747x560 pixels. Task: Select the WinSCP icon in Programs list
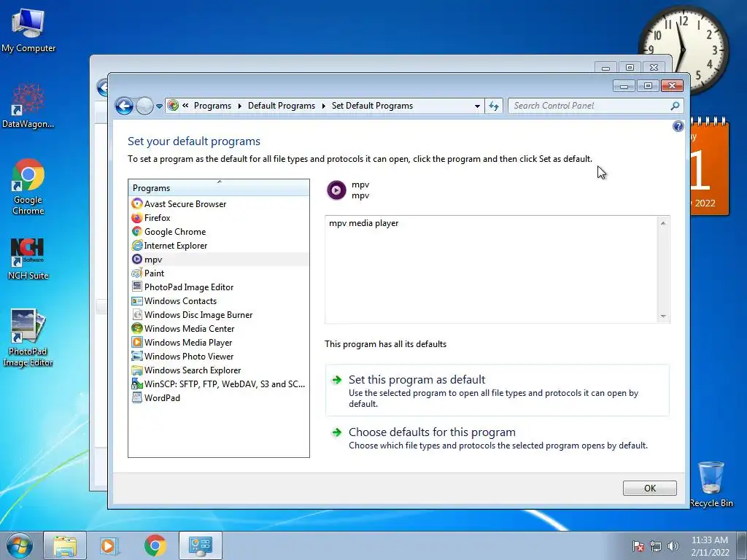coord(137,384)
